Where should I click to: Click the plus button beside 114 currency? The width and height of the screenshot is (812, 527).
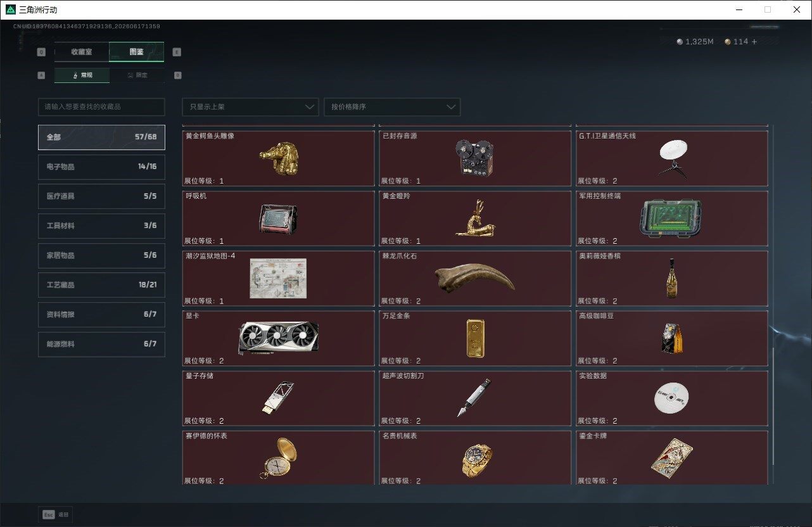tap(754, 42)
